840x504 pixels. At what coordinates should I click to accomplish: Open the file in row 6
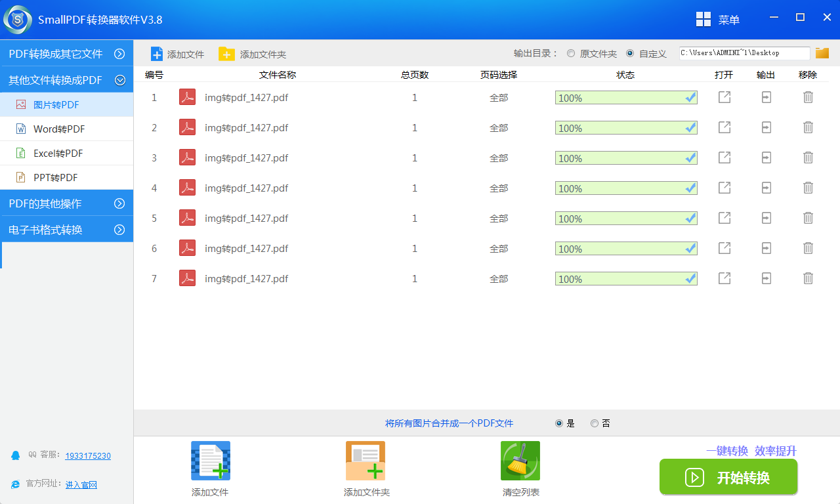click(x=724, y=248)
